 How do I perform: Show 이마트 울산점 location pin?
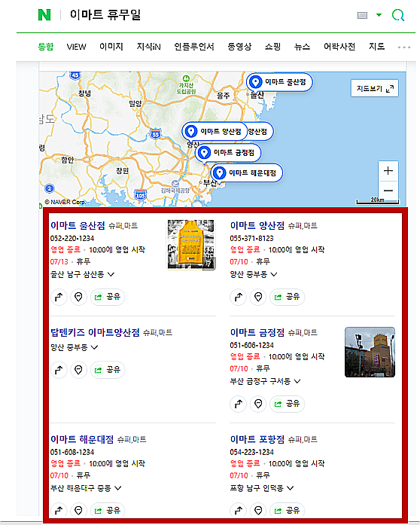78,297
